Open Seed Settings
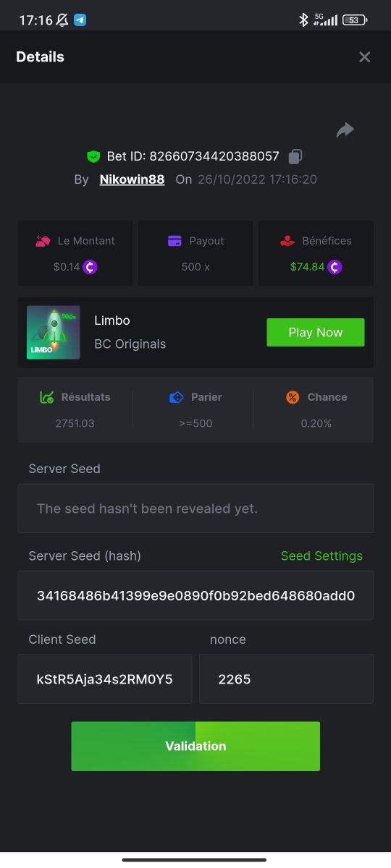This screenshot has width=391, height=868. (321, 556)
